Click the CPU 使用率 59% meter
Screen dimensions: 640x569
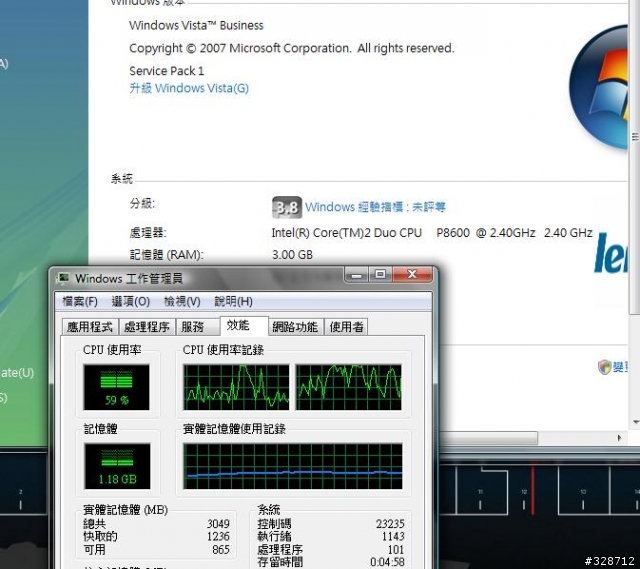116,387
